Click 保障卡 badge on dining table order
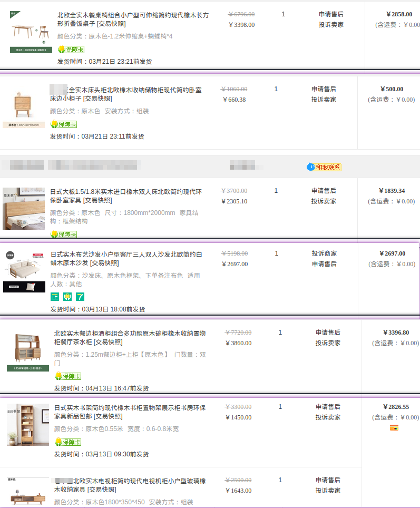 click(71, 50)
